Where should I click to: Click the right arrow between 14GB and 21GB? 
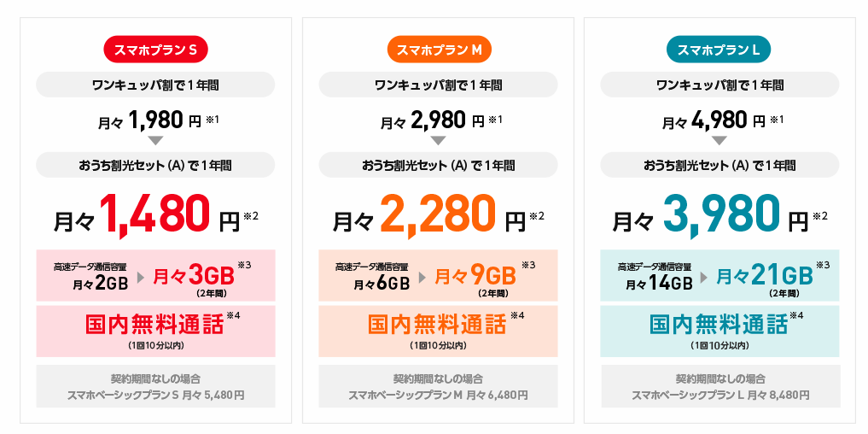[704, 277]
